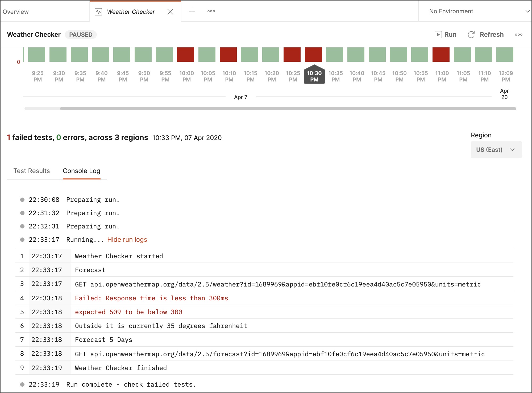
Task: Click the Refresh icon
Action: pyautogui.click(x=471, y=34)
